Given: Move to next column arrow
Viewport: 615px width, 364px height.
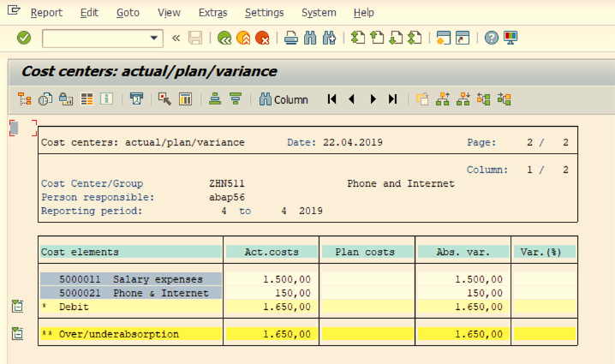Looking at the screenshot, I should click(x=373, y=99).
